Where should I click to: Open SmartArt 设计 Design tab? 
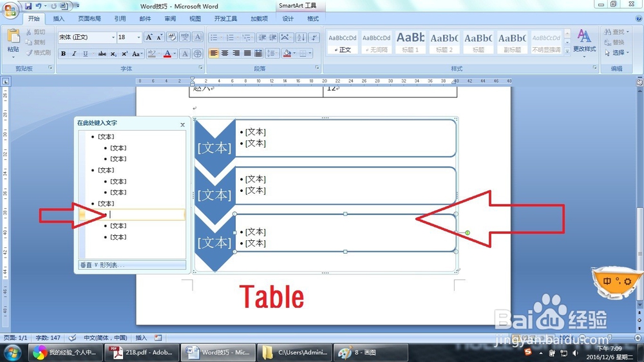click(x=288, y=19)
